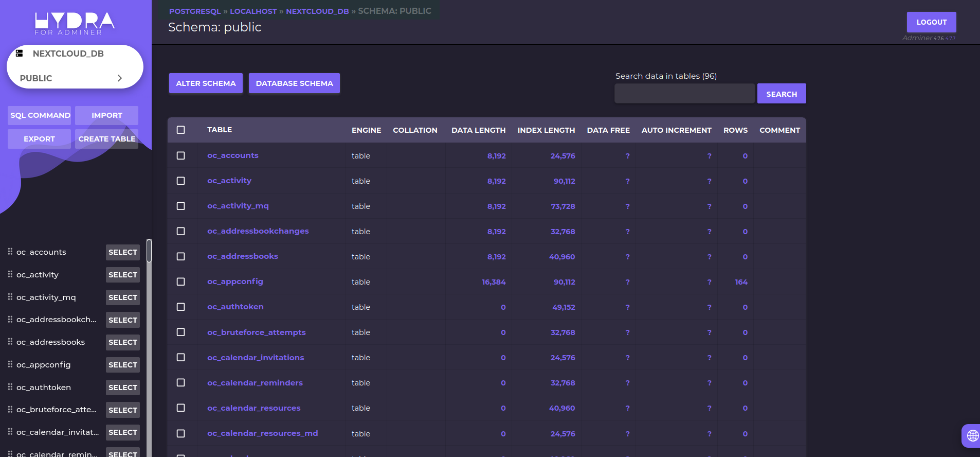
Task: Check the oc_activity_mq row checkbox
Action: tap(180, 206)
